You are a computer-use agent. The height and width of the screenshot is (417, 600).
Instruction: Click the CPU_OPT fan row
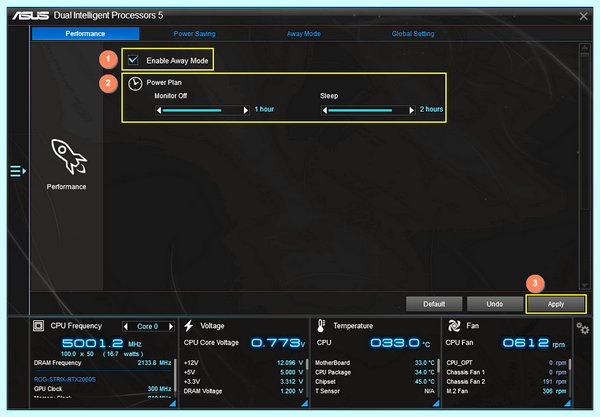click(506, 363)
